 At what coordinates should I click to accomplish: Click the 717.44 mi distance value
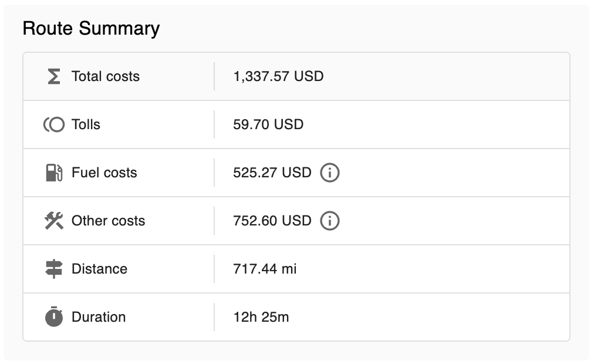265,268
